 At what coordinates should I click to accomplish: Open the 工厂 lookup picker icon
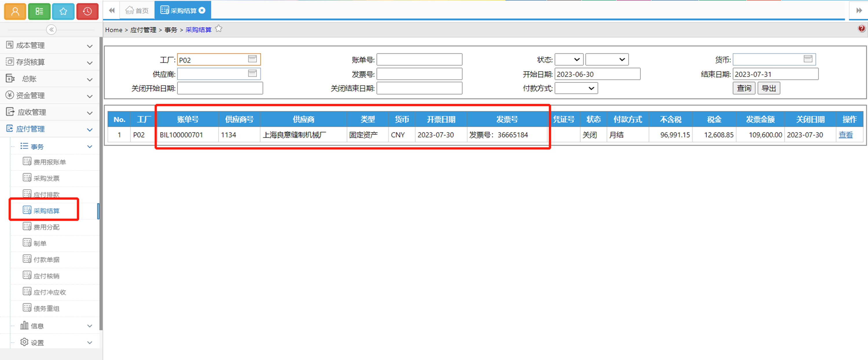pos(252,59)
